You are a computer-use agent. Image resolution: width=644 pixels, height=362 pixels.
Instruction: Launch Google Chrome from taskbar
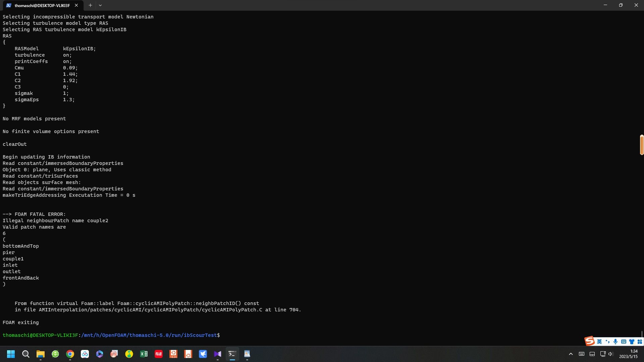70,354
